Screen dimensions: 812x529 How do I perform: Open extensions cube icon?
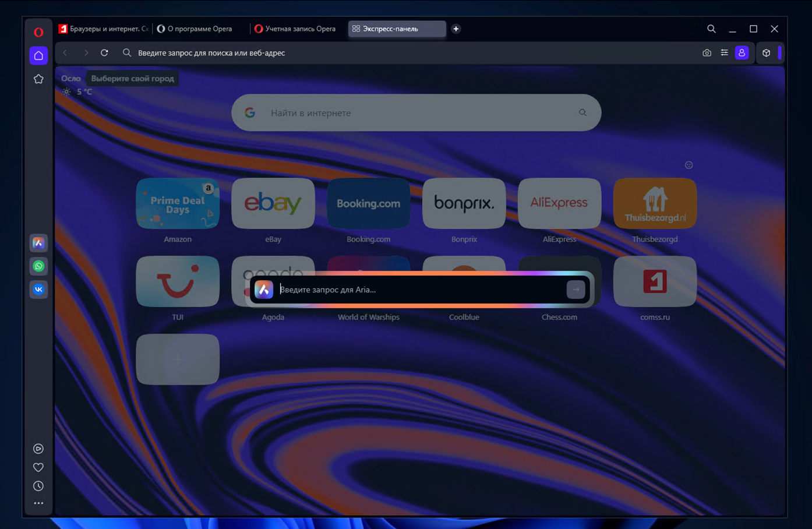pos(766,53)
